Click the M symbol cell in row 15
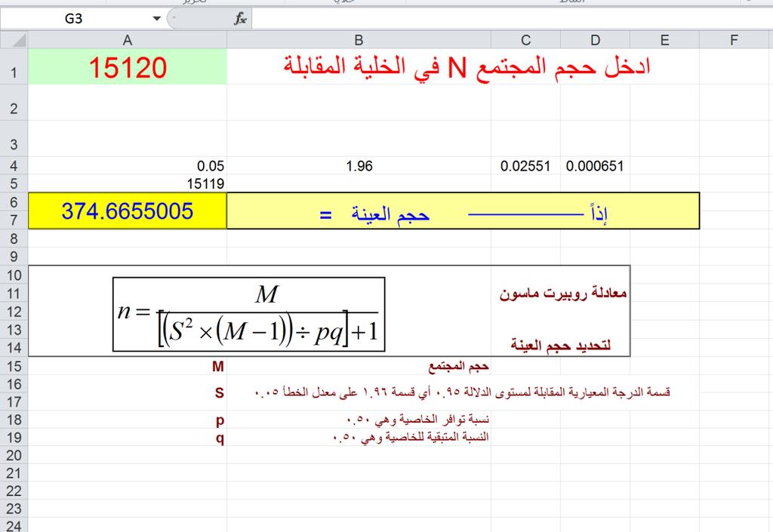 [x=127, y=366]
